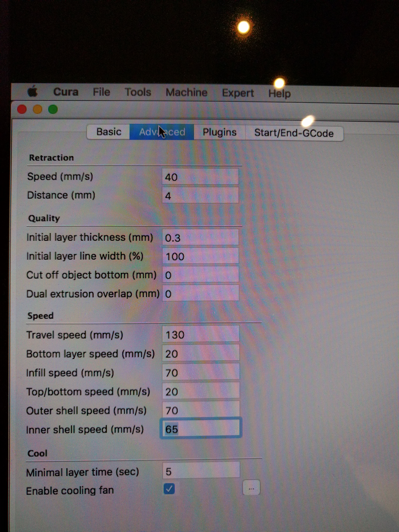Switch to the Basic tab
Viewport: 399px width, 532px height.
click(x=109, y=132)
